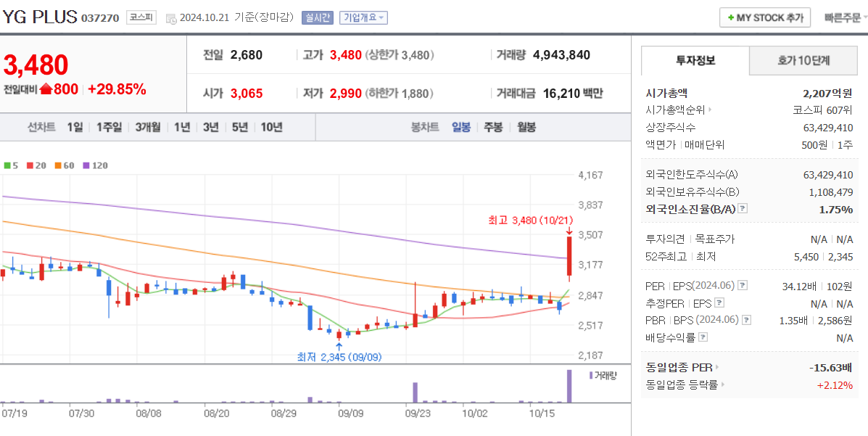Click the 외국인소진율 value 1.75%
This screenshot has width=868, height=436.
pos(836,210)
